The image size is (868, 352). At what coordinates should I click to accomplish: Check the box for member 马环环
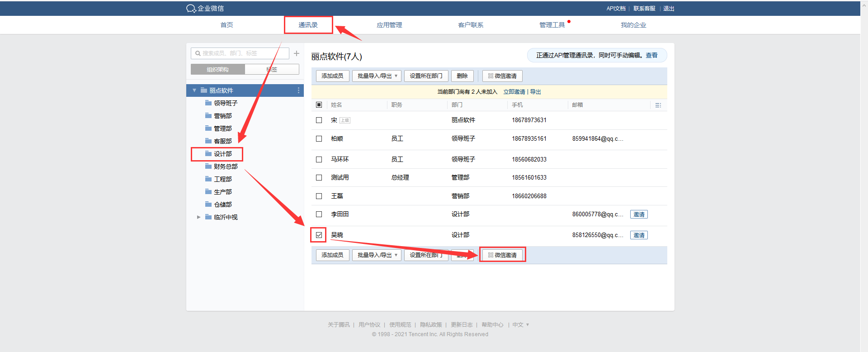tap(319, 160)
